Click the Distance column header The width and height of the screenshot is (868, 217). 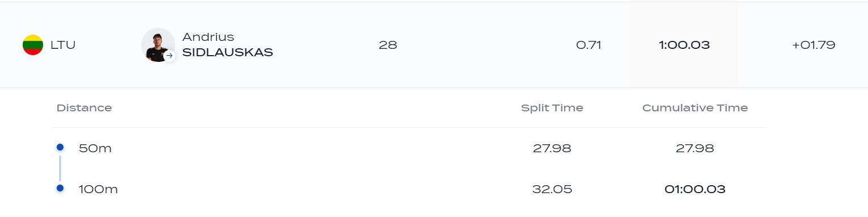[x=84, y=108]
